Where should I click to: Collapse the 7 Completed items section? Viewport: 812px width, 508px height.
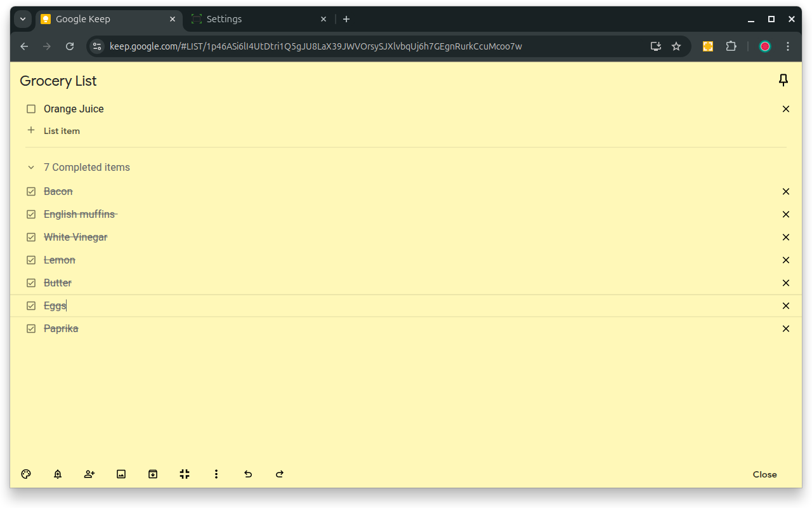click(x=30, y=167)
